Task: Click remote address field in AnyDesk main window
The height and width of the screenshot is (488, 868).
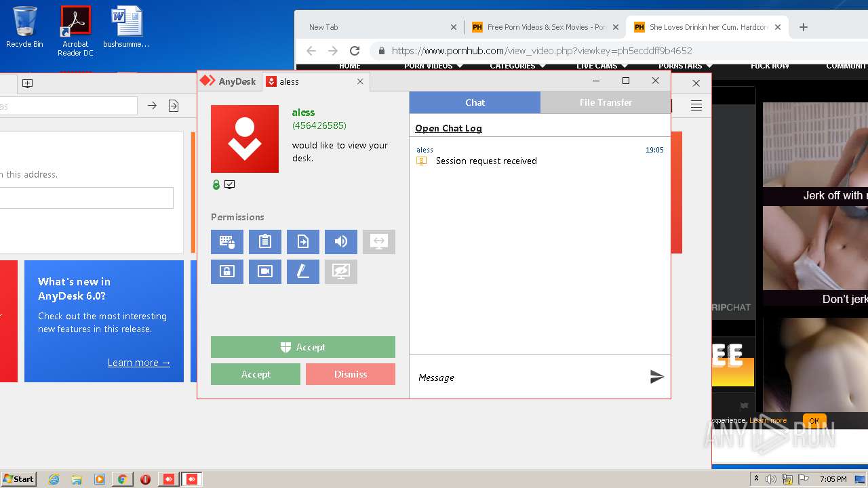Action: (68, 106)
